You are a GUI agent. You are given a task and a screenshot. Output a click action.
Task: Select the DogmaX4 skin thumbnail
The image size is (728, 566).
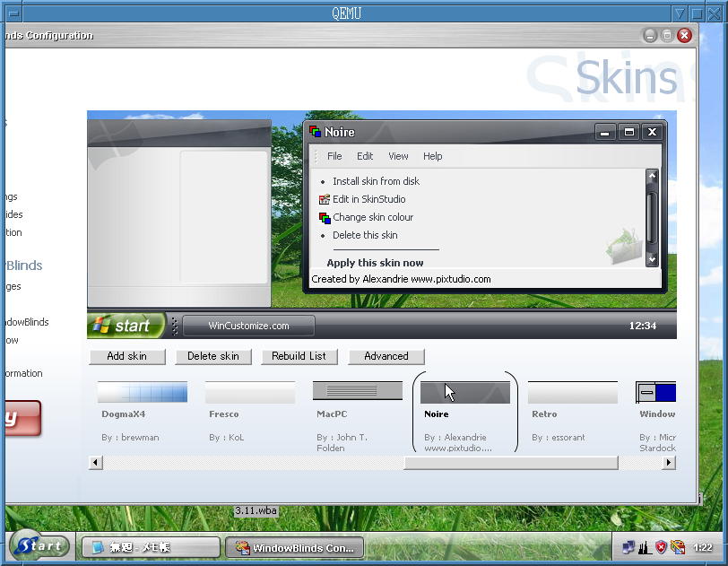click(x=143, y=392)
